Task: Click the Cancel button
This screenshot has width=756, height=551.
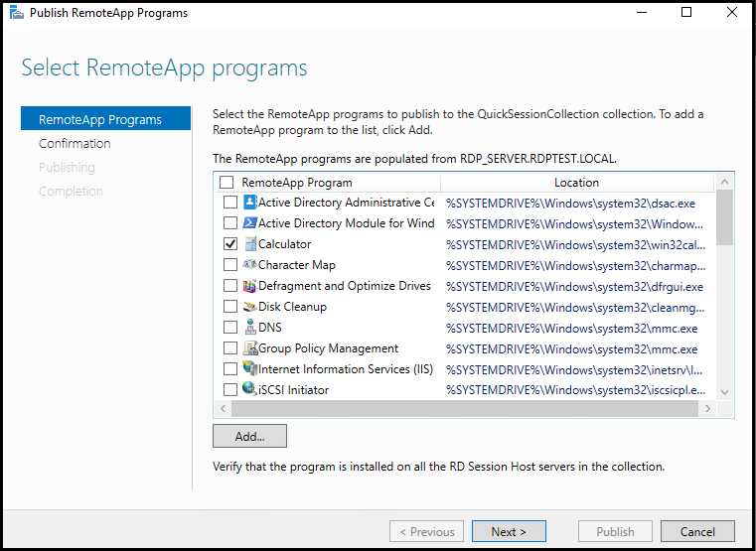Action: click(x=697, y=532)
